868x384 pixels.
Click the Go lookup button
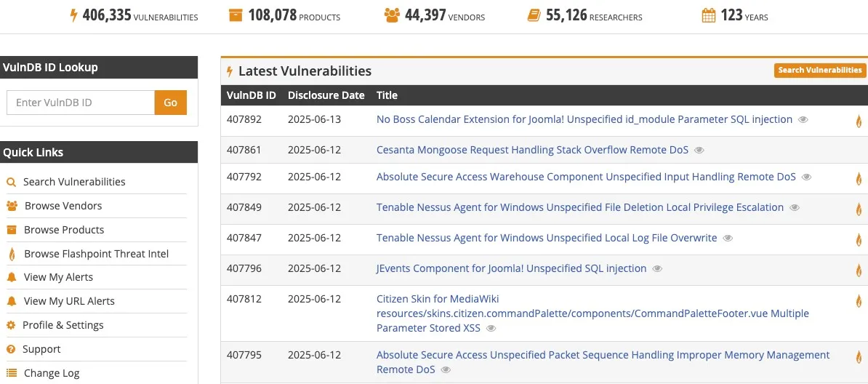tap(171, 103)
